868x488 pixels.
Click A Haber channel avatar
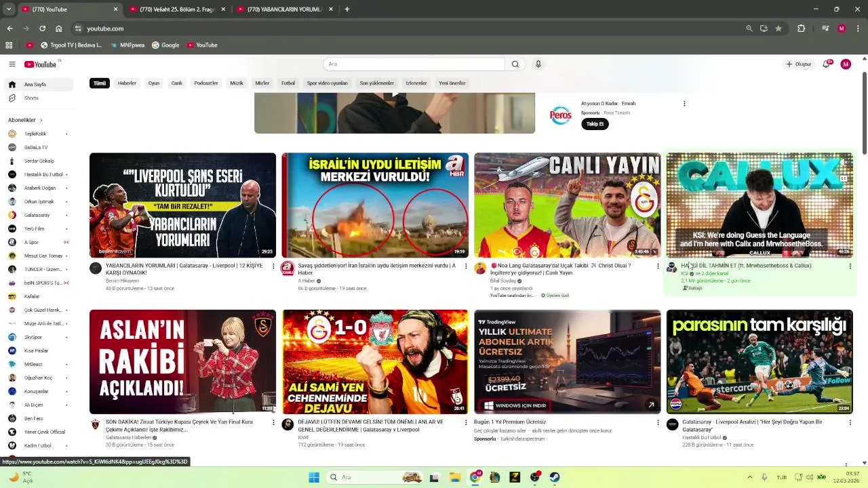tap(288, 268)
